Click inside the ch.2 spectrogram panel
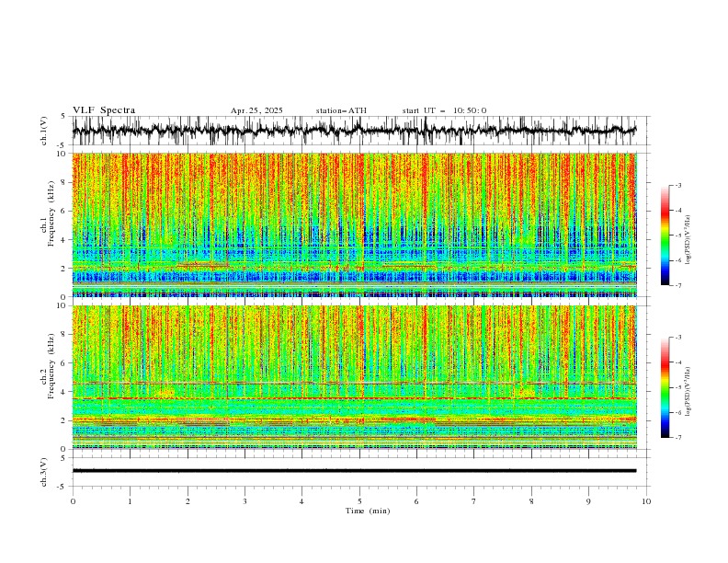This screenshot has width=728, height=563. (x=354, y=377)
